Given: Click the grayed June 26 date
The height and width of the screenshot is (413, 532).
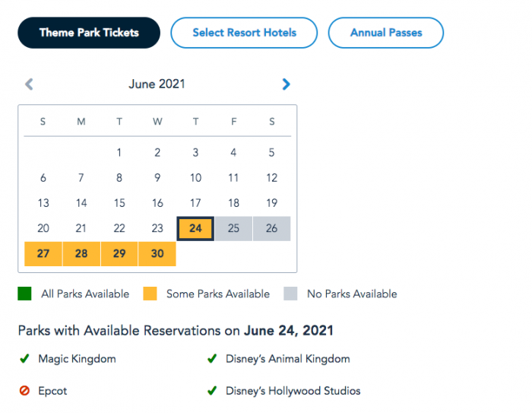Looking at the screenshot, I should (272, 228).
